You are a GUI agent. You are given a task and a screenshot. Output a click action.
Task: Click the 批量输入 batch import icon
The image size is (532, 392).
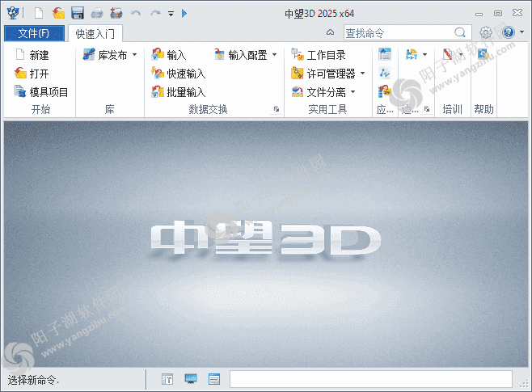[x=158, y=92]
